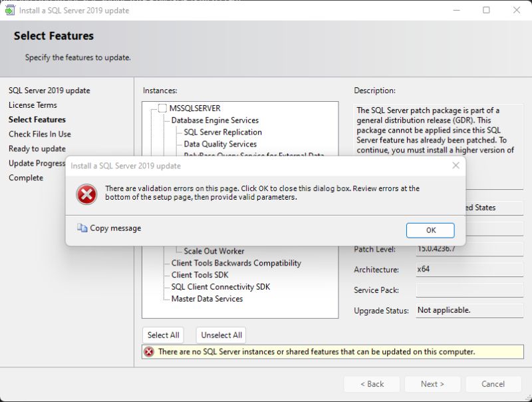Click the Copy message clipboard icon
The width and height of the screenshot is (532, 402).
(x=82, y=229)
